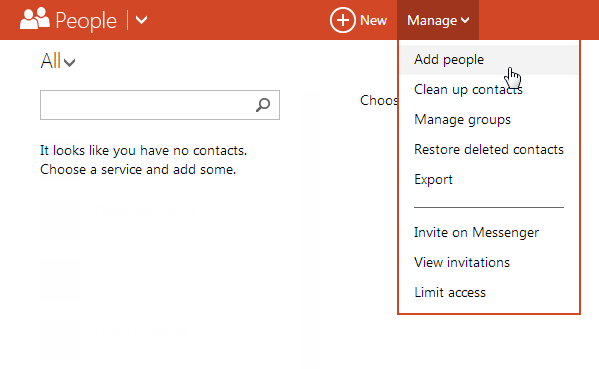Choose Limit access option

click(489, 293)
